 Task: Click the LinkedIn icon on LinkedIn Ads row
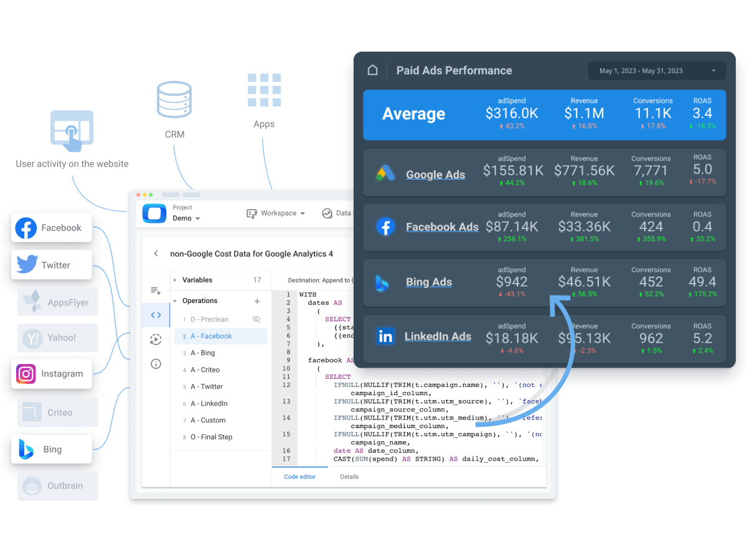pos(385,337)
